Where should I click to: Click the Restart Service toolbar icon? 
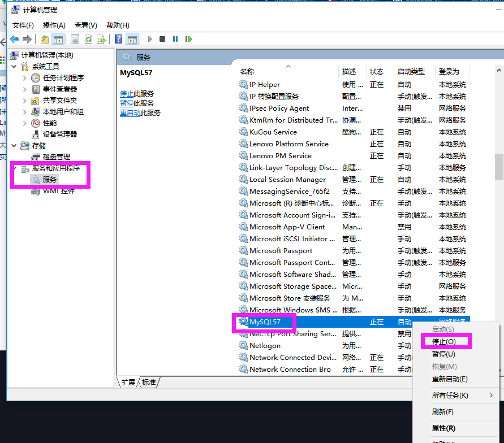tap(188, 39)
